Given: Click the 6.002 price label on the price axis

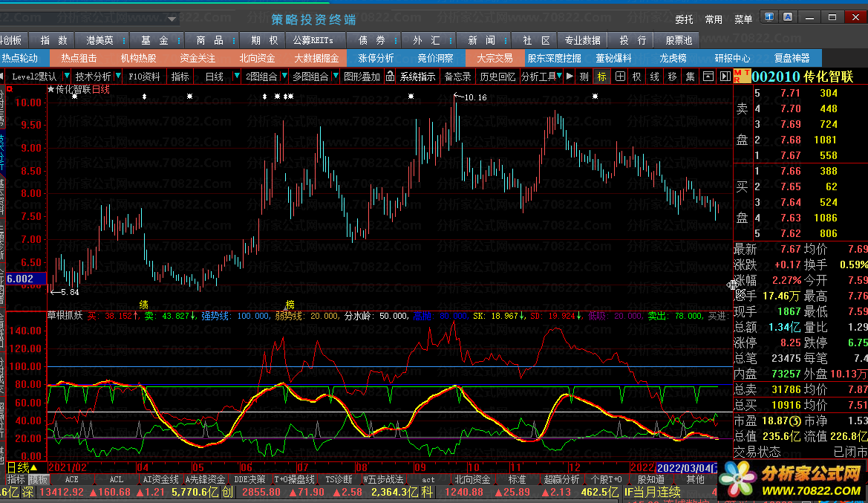Looking at the screenshot, I should click(25, 279).
